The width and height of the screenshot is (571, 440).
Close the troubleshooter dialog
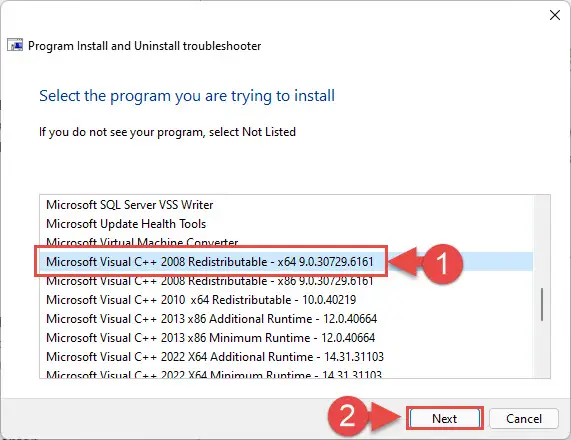[x=555, y=15]
